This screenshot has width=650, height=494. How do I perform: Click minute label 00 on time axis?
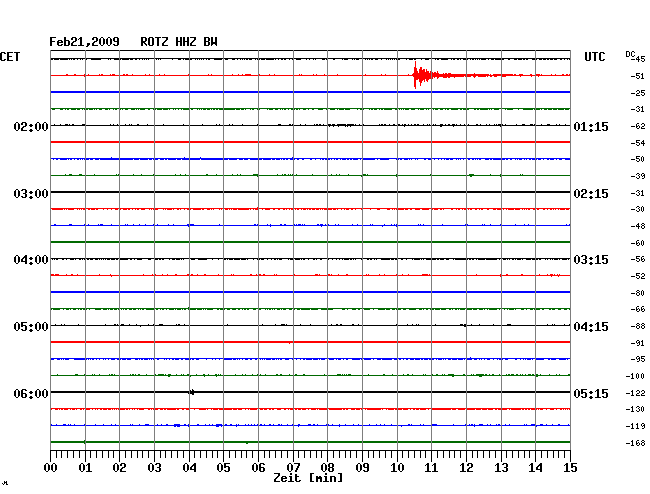coord(51,468)
